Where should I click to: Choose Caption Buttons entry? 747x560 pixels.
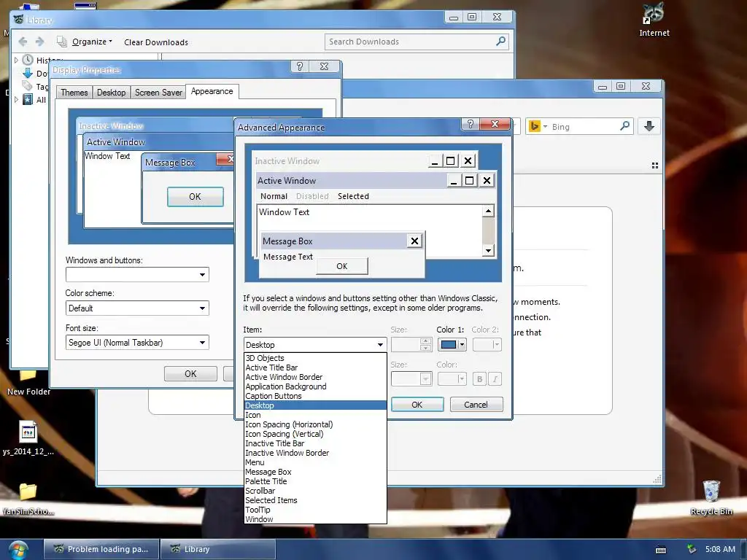tap(315, 396)
